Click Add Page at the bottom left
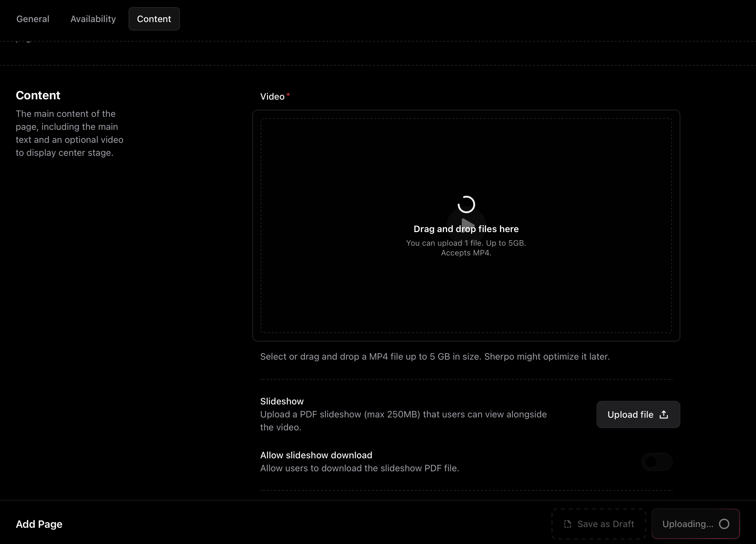Image resolution: width=756 pixels, height=544 pixels. coord(39,524)
